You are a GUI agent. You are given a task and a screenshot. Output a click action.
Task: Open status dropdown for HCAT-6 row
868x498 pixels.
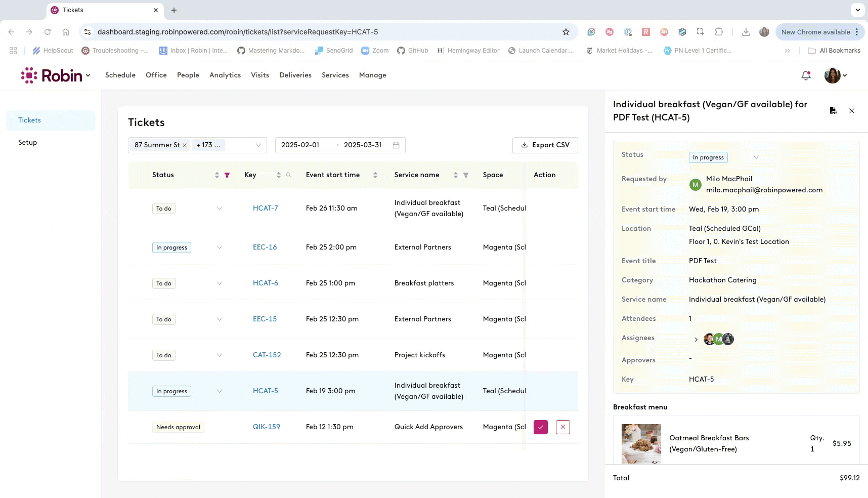[x=220, y=283]
